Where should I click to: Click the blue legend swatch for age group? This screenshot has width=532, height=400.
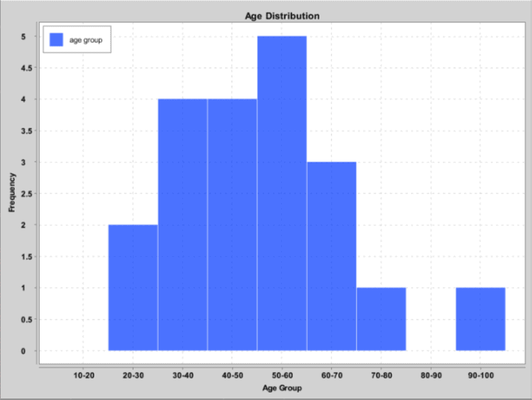point(56,41)
